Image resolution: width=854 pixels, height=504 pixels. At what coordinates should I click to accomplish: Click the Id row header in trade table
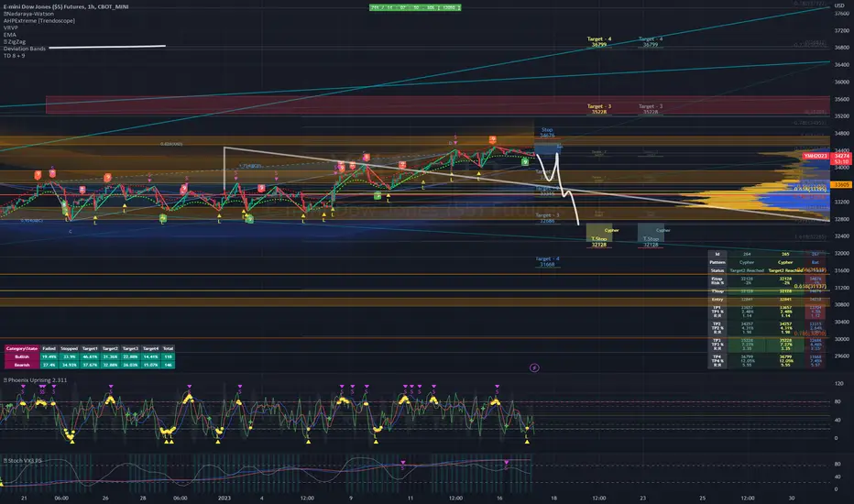point(717,254)
